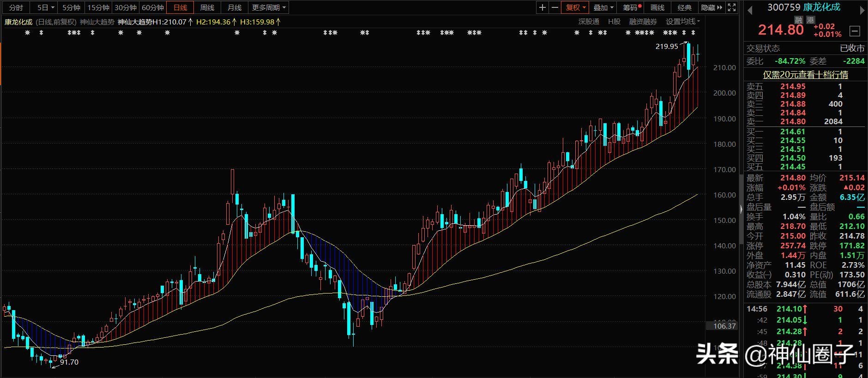Screen dimensions: 868x378
Task: Collapse quote panel with minus box icon
Action: pos(855,31)
